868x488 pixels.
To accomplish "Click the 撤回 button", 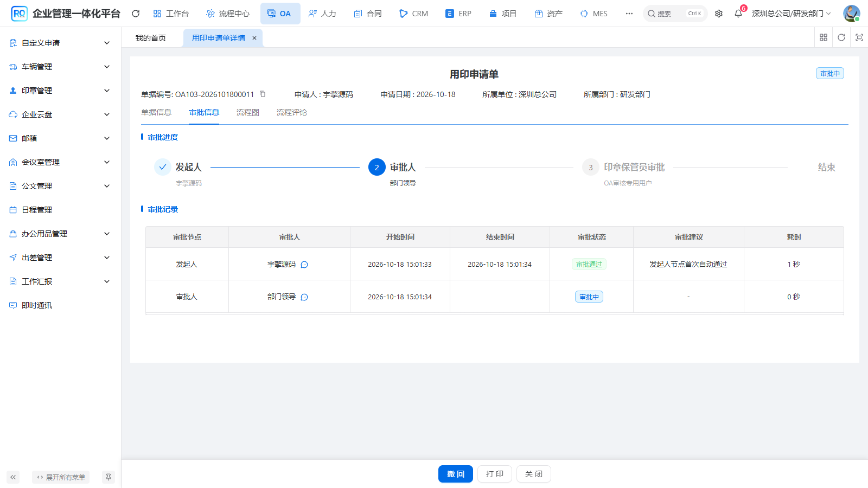I will [456, 474].
